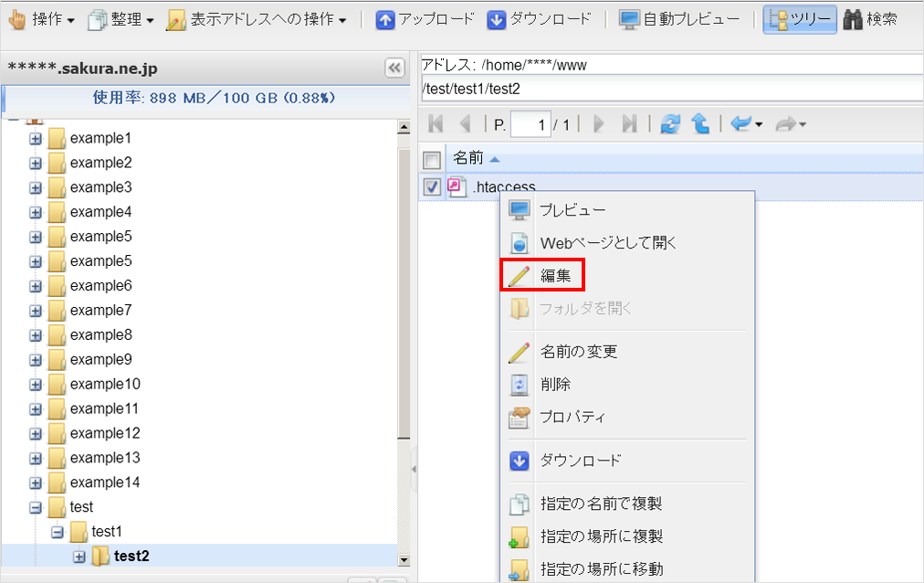This screenshot has height=583, width=924.
Task: Click the refresh icon in pagination toolbar
Action: coord(671,124)
